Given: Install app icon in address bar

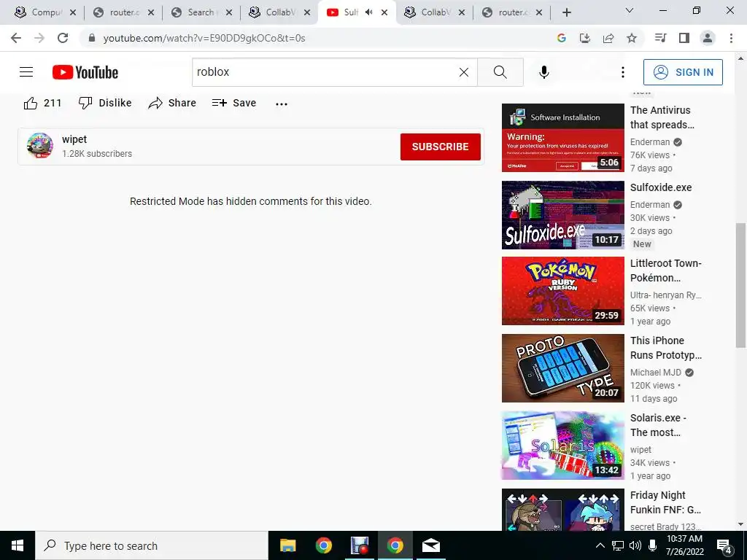Looking at the screenshot, I should (x=585, y=38).
